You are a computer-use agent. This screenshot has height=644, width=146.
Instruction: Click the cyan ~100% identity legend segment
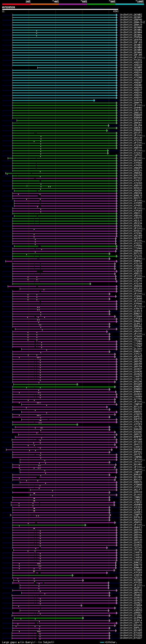130,4
